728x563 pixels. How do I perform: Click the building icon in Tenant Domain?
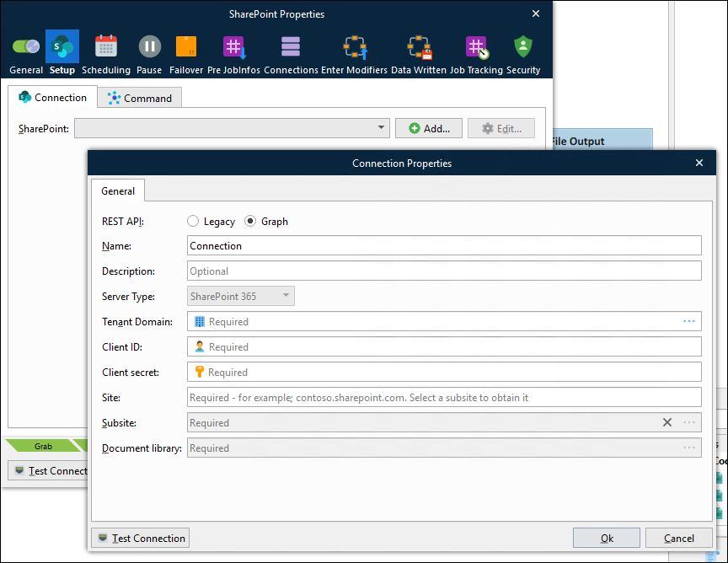point(199,321)
